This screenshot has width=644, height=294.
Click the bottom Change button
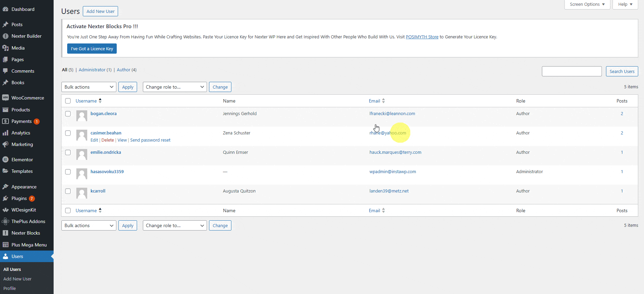(x=220, y=225)
